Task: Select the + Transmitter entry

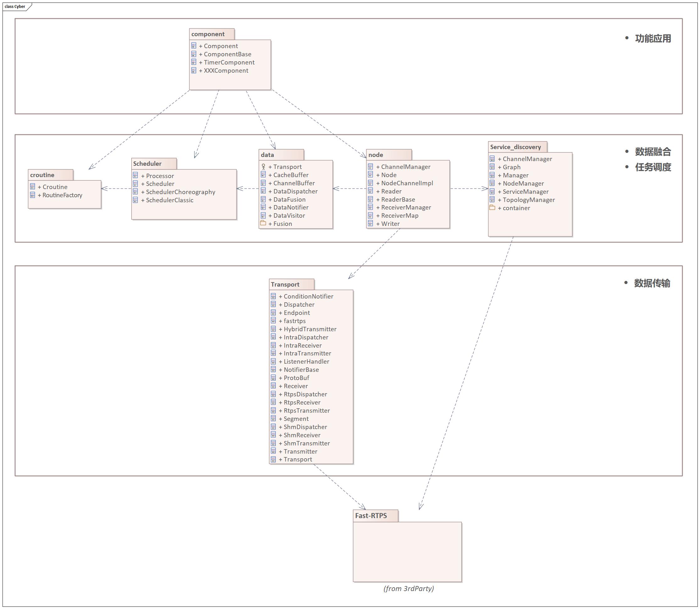Action: 298,451
